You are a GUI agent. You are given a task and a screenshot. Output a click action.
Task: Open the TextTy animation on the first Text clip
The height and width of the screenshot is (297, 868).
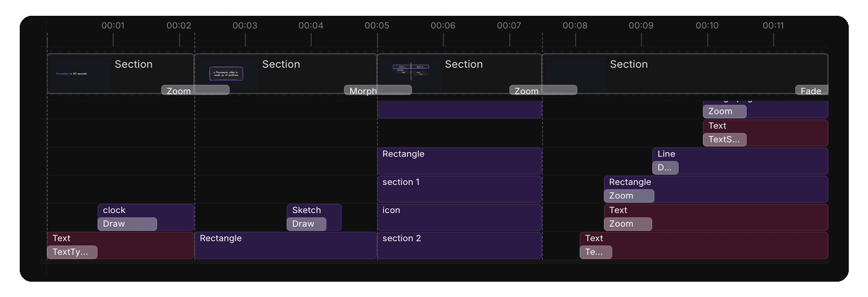72,252
